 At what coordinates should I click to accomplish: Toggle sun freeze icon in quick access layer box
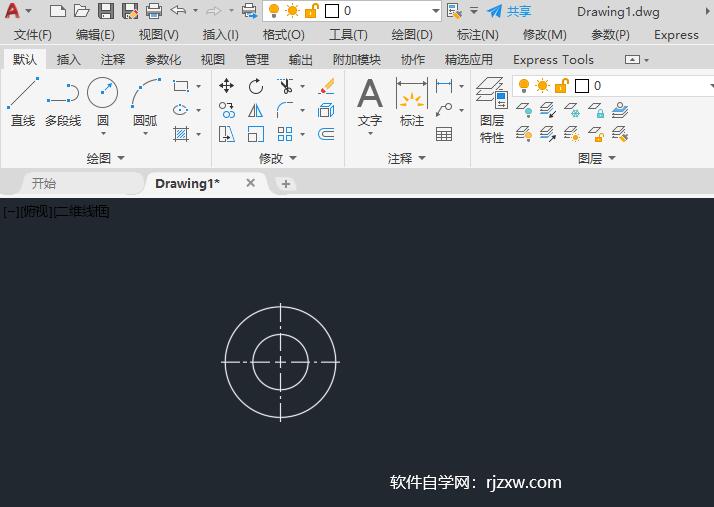point(292,10)
